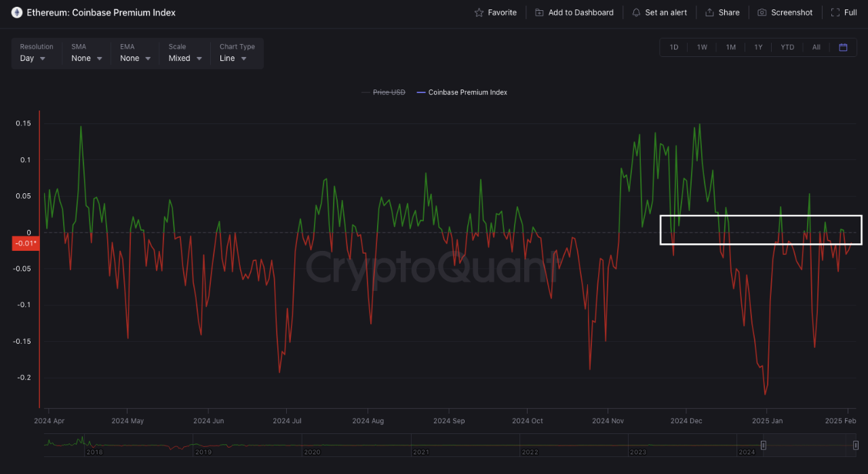The height and width of the screenshot is (474, 868).
Task: Click the 2025 Feb x-axis label
Action: (x=841, y=421)
